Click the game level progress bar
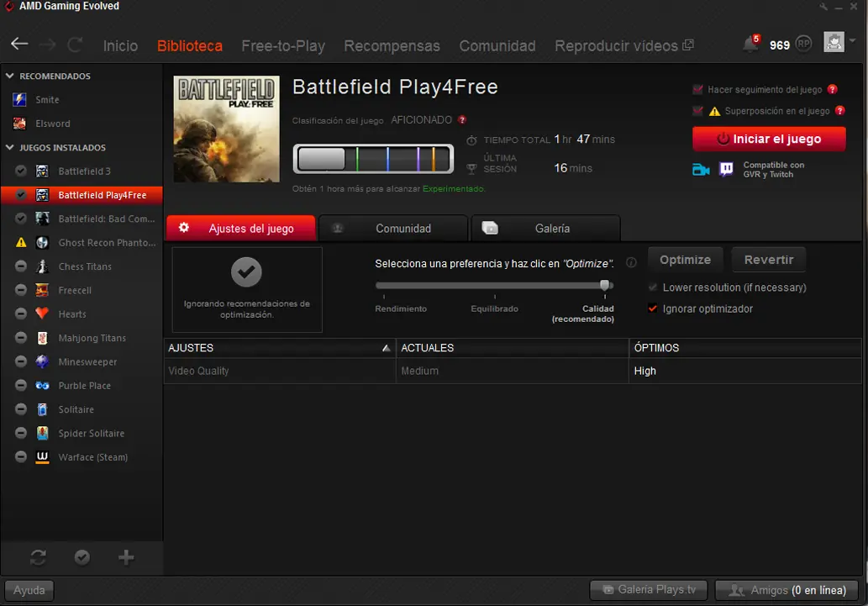 pos(373,159)
